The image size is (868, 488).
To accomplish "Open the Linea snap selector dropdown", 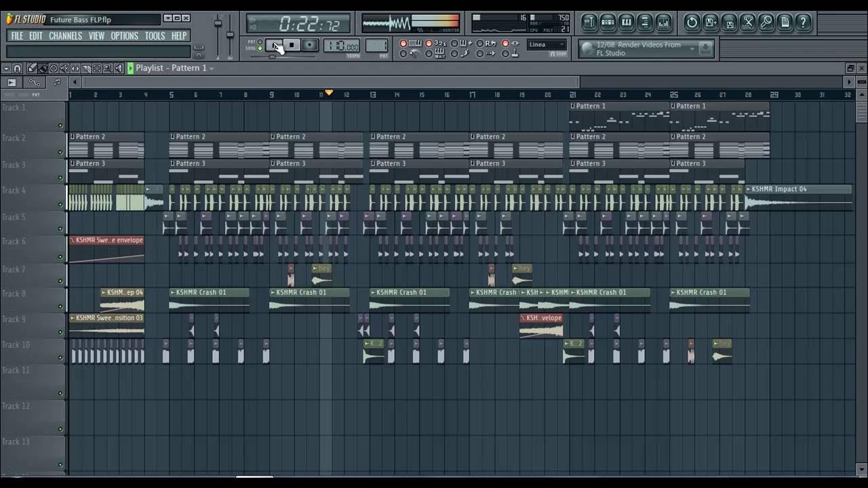I will pyautogui.click(x=547, y=45).
